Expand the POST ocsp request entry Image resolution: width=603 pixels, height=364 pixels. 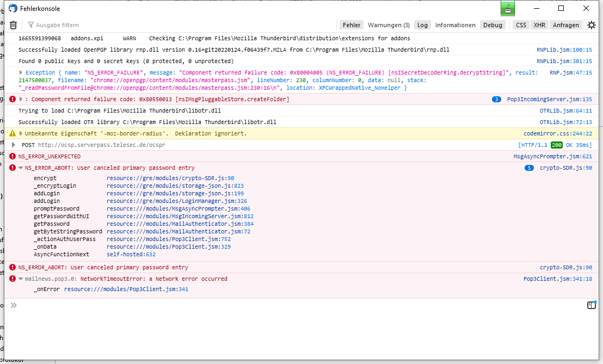[14, 145]
